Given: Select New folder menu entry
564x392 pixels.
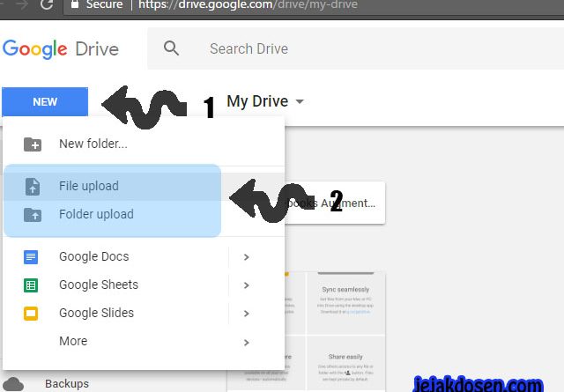Looking at the screenshot, I should (144, 144).
